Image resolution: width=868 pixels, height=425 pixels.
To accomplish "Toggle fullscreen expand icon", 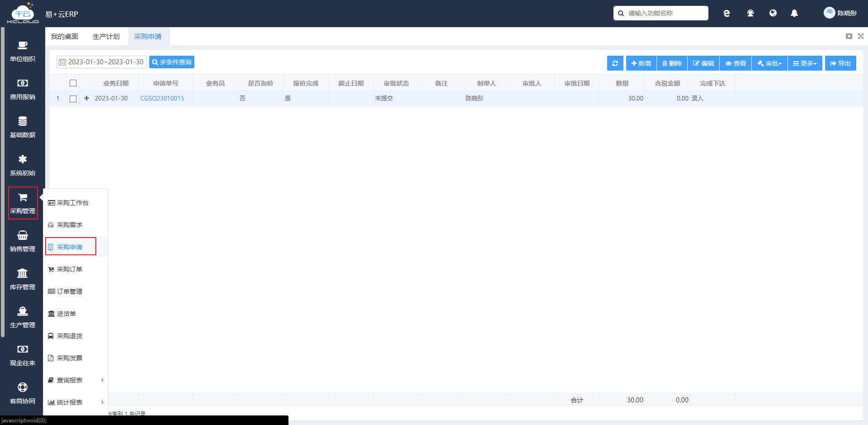I will click(861, 36).
